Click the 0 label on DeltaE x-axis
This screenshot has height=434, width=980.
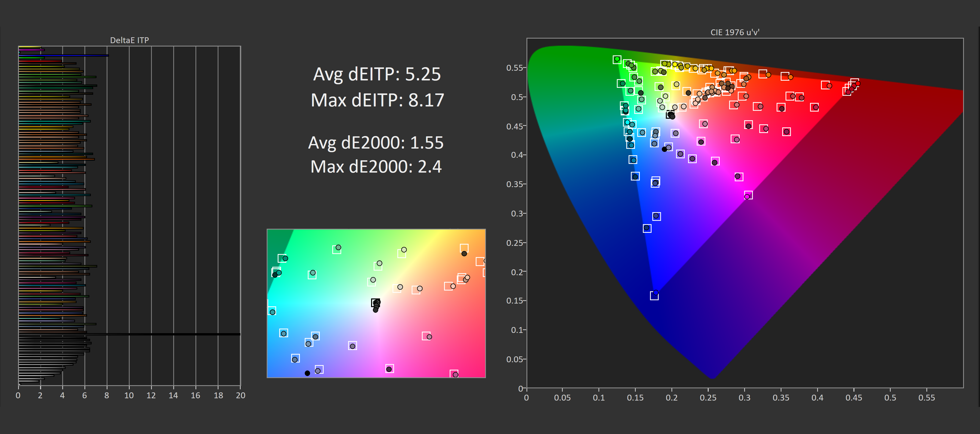(18, 395)
